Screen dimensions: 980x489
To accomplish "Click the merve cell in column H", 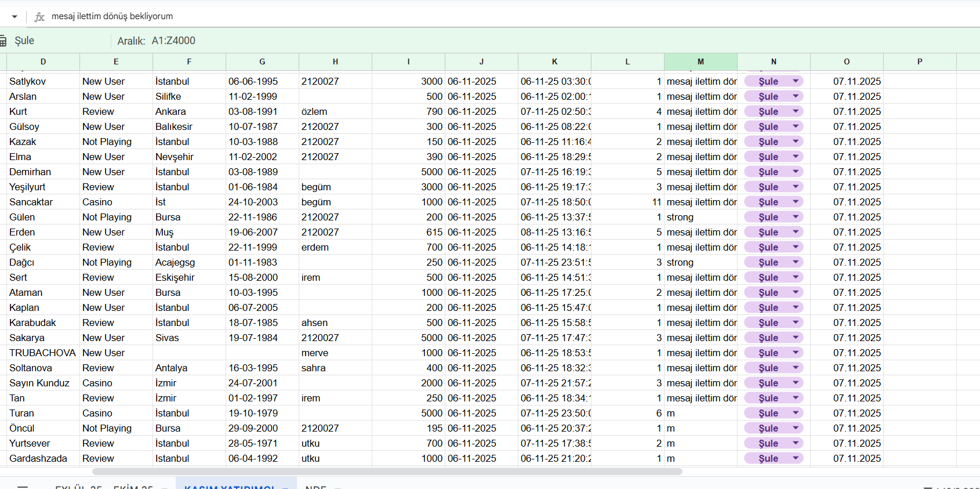I will pos(335,353).
